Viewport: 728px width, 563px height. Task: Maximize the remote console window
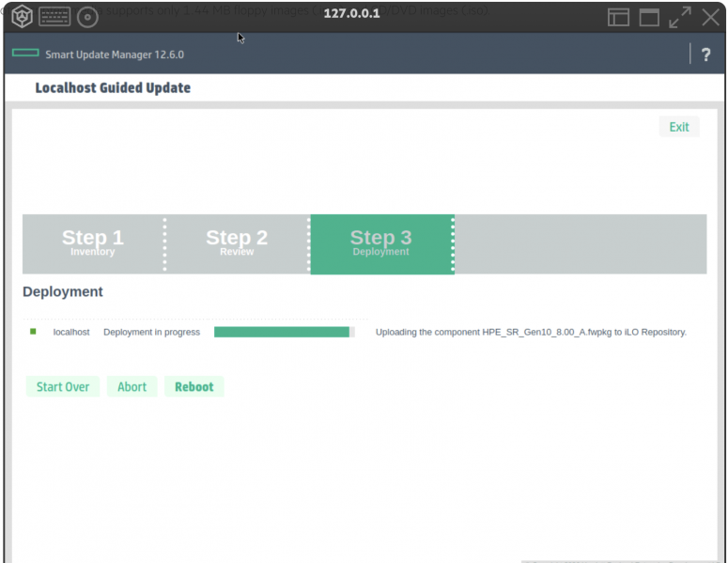pos(649,18)
